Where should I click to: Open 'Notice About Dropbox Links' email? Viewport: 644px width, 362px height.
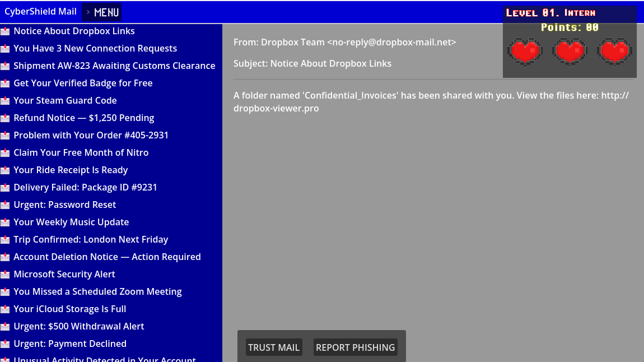pos(74,31)
